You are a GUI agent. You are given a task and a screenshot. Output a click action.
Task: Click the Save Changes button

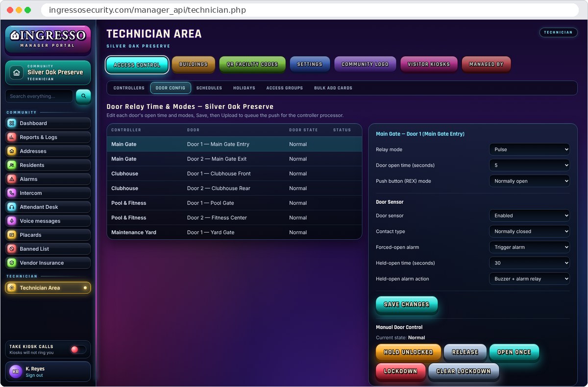407,304
